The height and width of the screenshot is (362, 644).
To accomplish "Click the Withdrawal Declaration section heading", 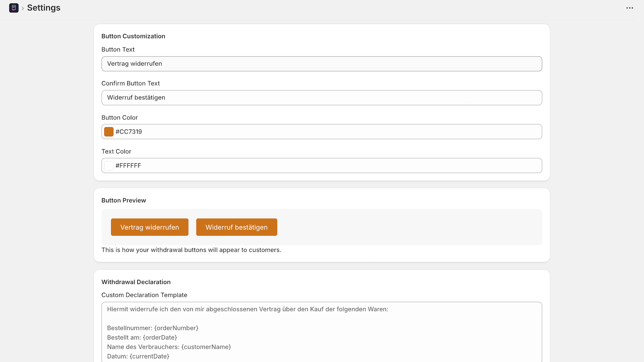I will pos(136,282).
